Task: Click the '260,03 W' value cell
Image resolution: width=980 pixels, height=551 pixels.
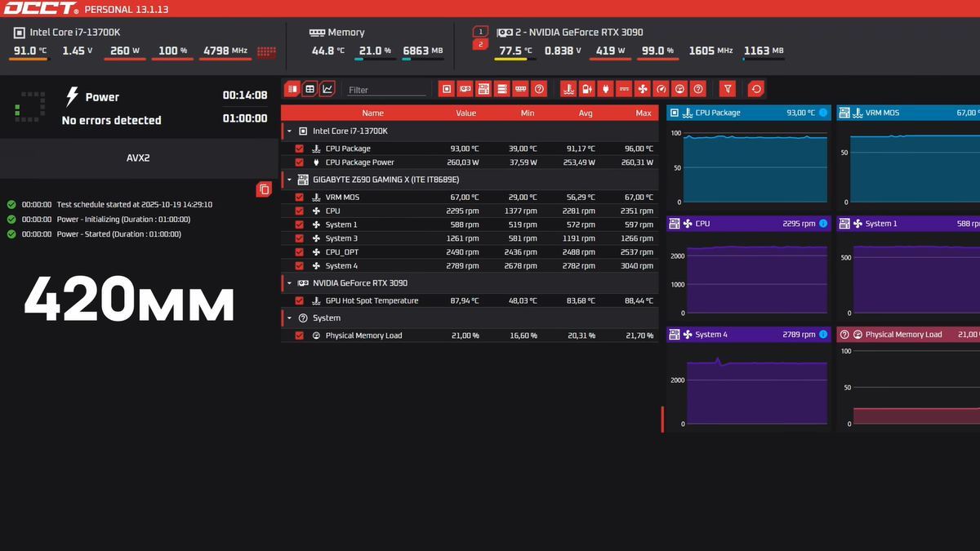Action: [462, 162]
